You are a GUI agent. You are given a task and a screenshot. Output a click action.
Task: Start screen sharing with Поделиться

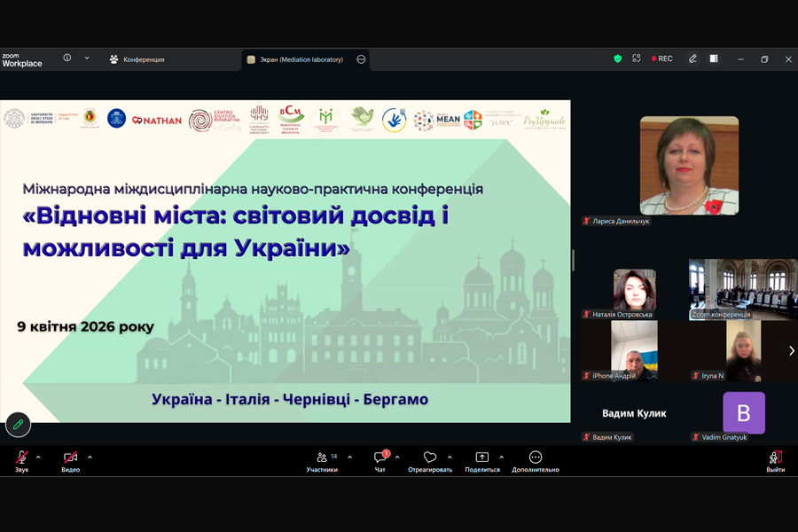pyautogui.click(x=482, y=461)
